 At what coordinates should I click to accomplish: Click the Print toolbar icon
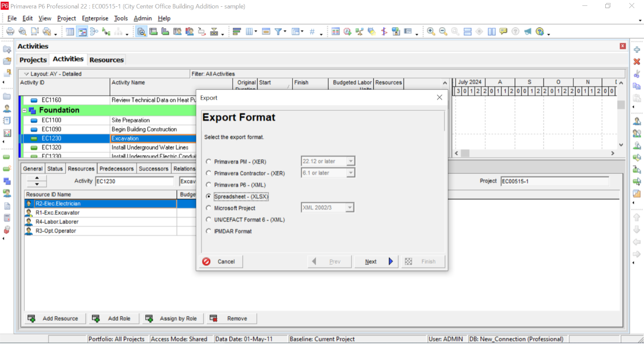(x=10, y=32)
